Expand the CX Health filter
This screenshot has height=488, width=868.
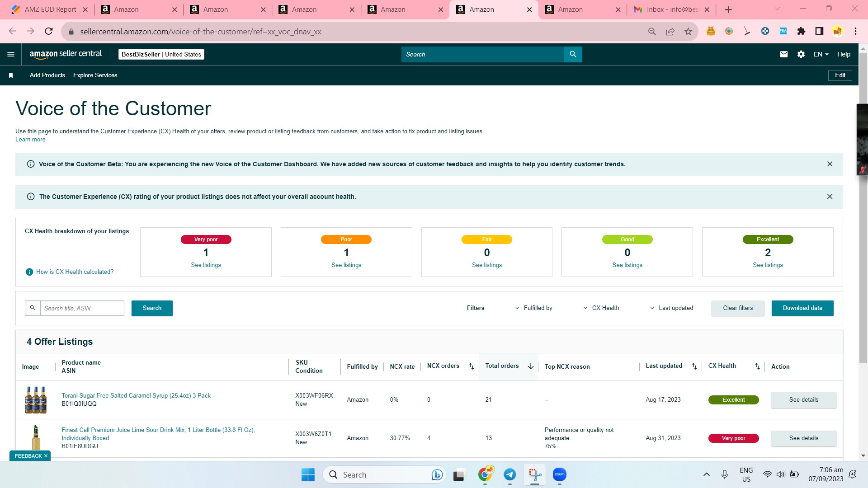[601, 308]
